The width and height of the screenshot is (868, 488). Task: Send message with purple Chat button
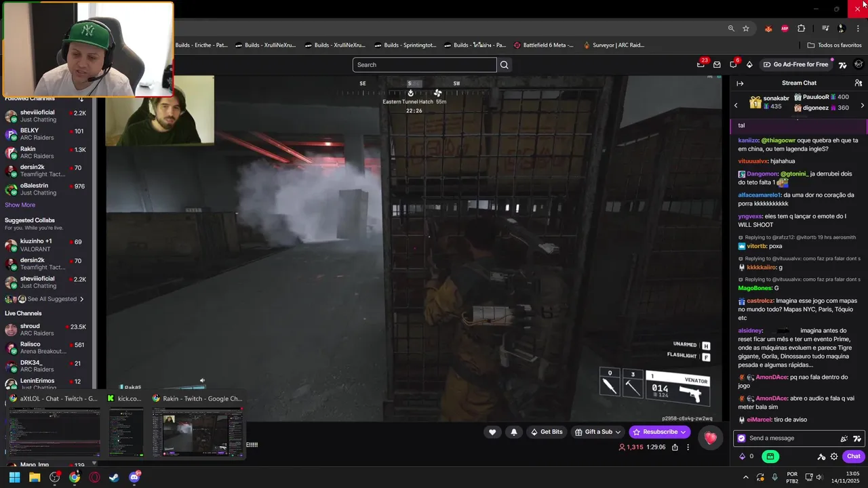[854, 457]
